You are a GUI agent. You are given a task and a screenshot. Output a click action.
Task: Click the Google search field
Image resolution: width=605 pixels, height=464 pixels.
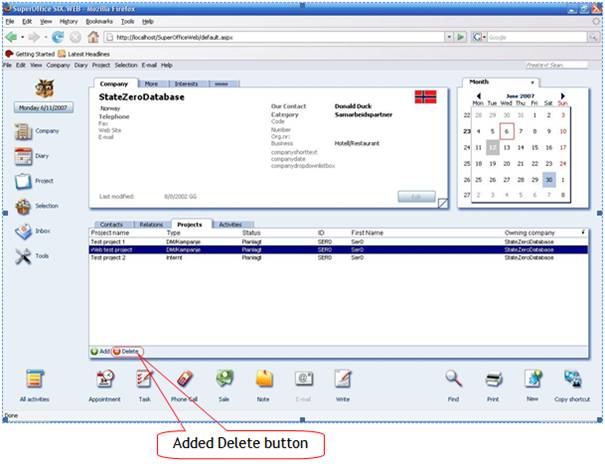(x=536, y=37)
